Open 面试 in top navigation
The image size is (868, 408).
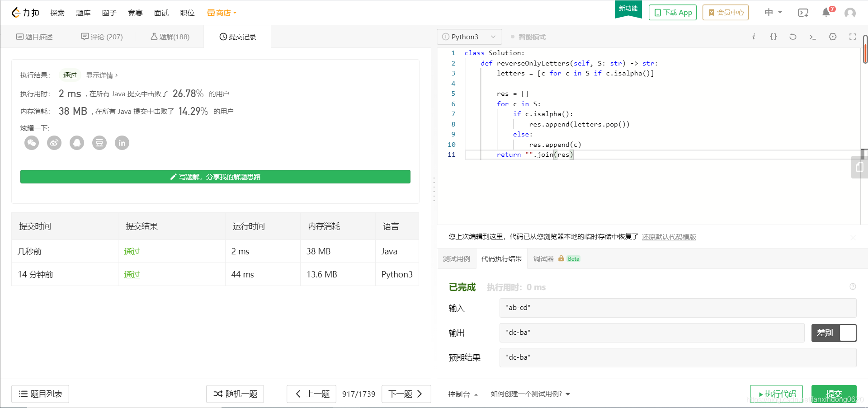coord(161,13)
